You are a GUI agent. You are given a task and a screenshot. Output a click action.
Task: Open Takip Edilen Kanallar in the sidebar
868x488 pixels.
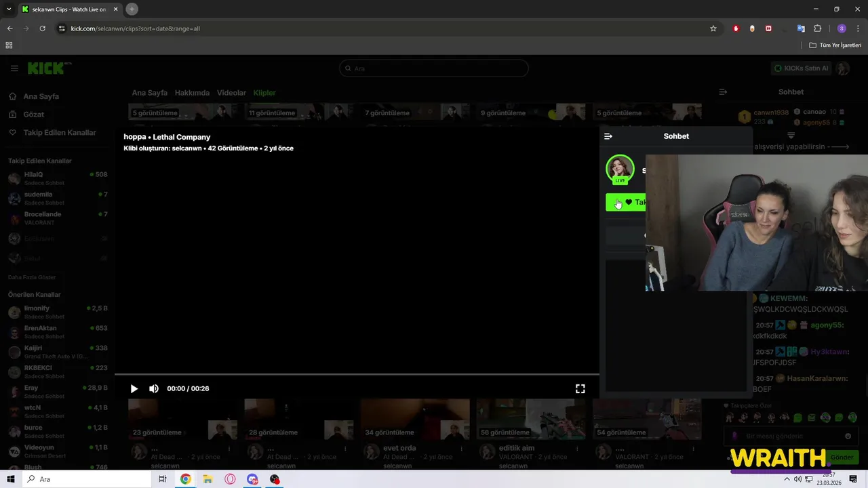(59, 133)
